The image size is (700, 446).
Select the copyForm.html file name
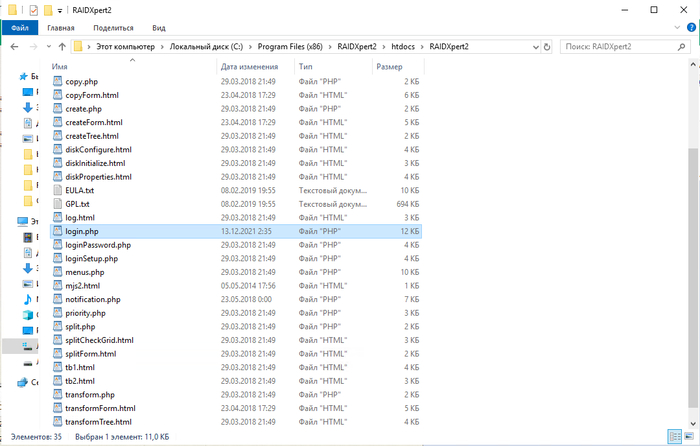point(92,95)
